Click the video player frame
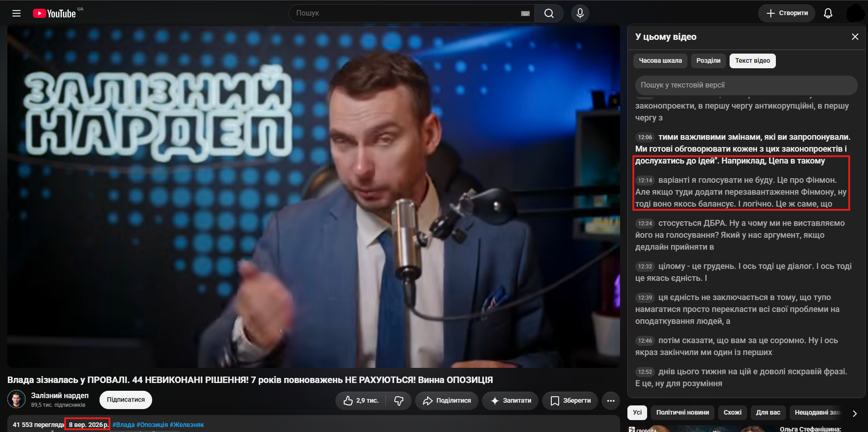 click(313, 197)
